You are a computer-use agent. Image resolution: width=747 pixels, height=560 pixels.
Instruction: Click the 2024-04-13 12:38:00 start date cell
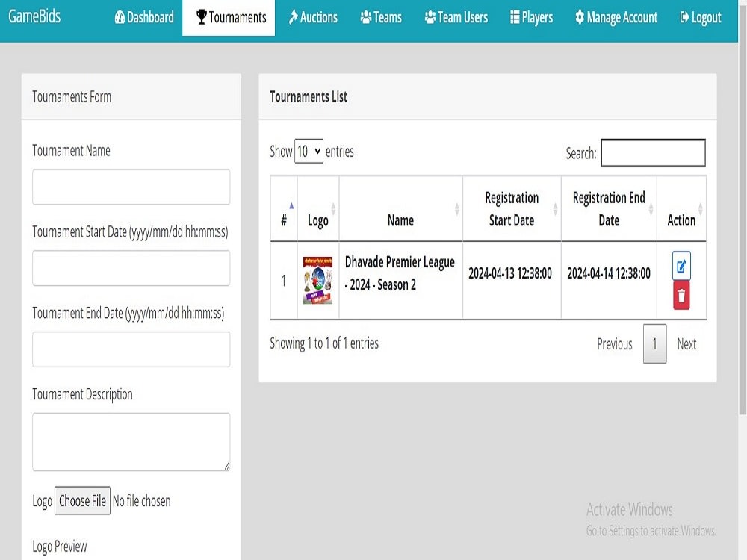coord(512,280)
